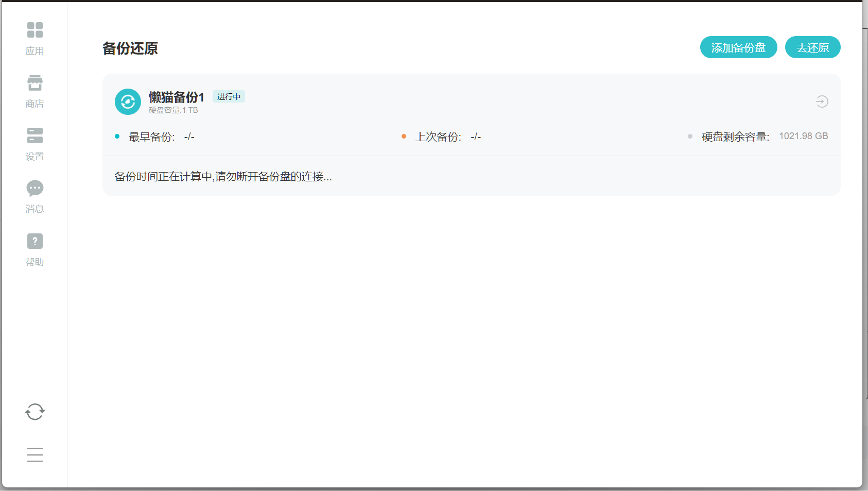
Task: Open the 商店 store icon
Action: click(34, 82)
